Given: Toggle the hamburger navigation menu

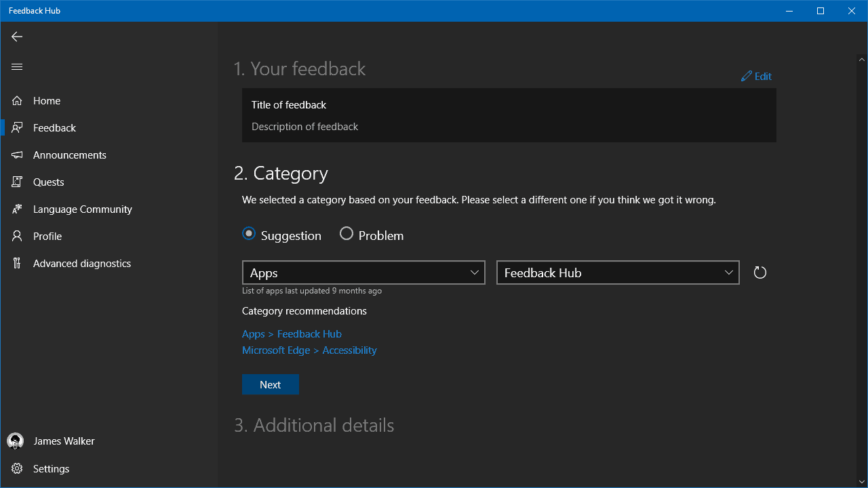Looking at the screenshot, I should tap(17, 66).
